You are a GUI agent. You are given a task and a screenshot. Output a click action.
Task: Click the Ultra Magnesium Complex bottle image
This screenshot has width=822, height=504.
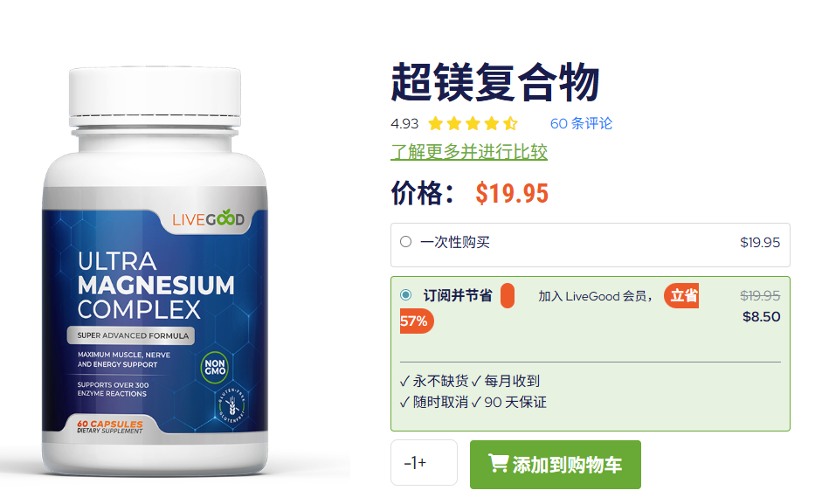point(155,270)
